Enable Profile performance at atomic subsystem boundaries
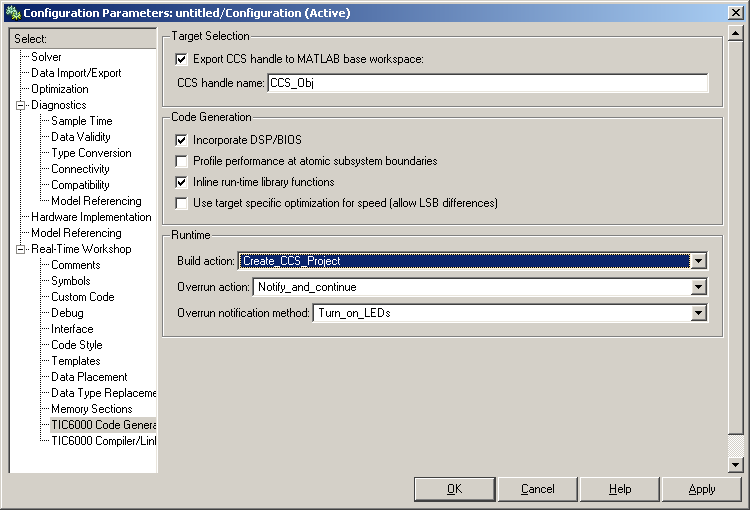 coord(181,161)
